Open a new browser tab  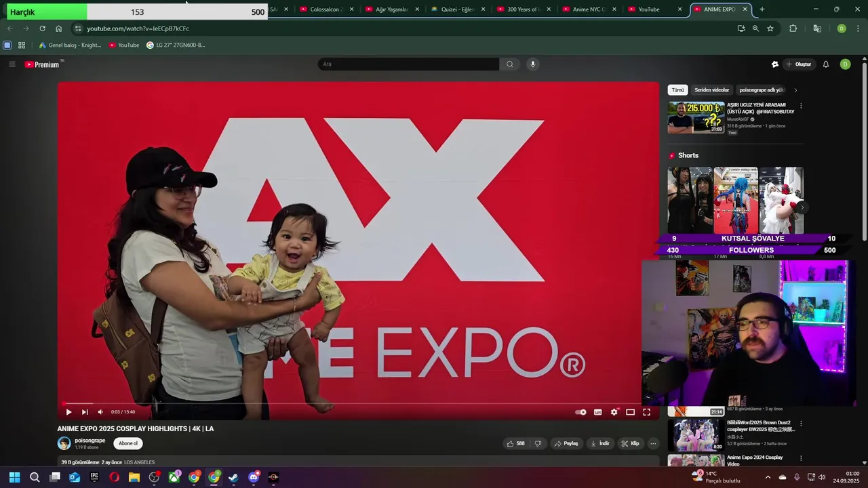coord(762,9)
